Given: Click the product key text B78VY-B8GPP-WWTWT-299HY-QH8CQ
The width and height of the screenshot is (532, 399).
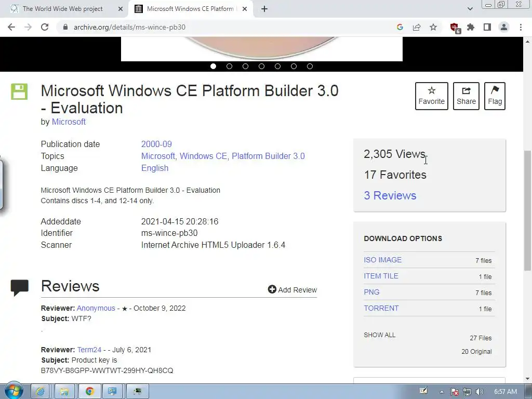Looking at the screenshot, I should point(107,370).
